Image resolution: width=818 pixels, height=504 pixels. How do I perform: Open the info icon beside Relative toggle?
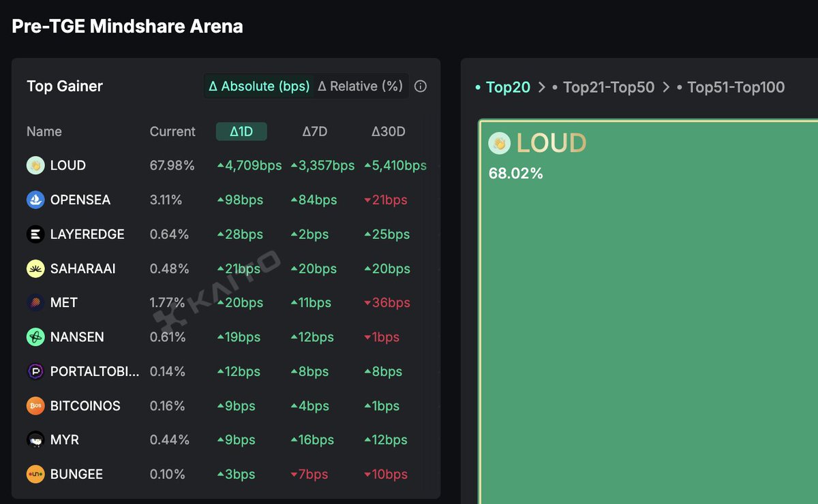(421, 86)
